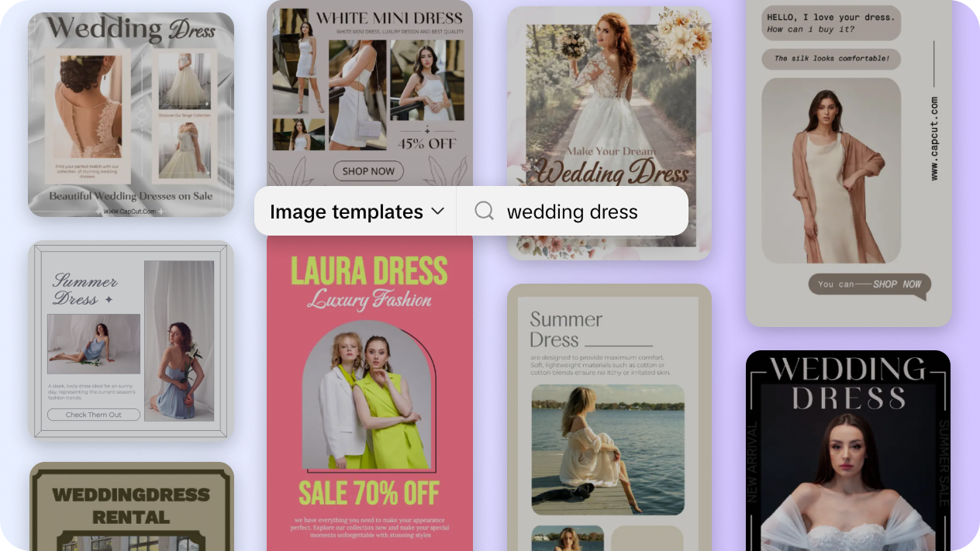
Task: Choose the chat-style HELLO I love your dress template
Action: point(848,163)
